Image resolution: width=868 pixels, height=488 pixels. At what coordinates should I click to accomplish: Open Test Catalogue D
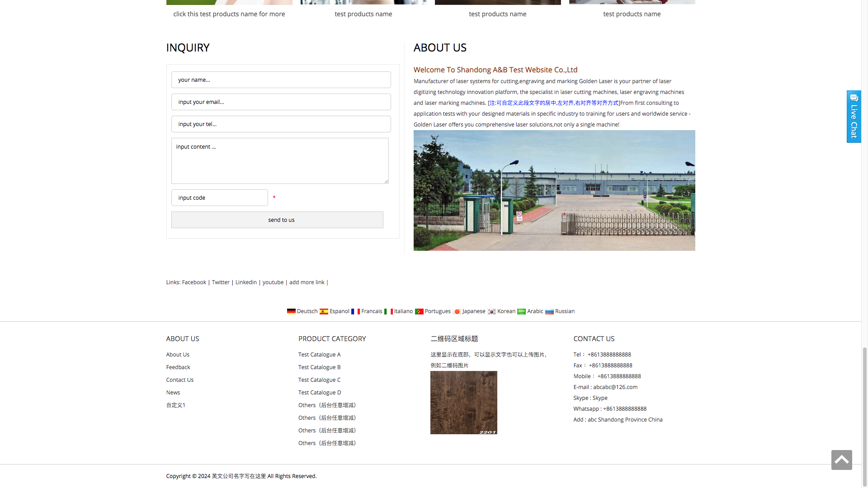(320, 393)
